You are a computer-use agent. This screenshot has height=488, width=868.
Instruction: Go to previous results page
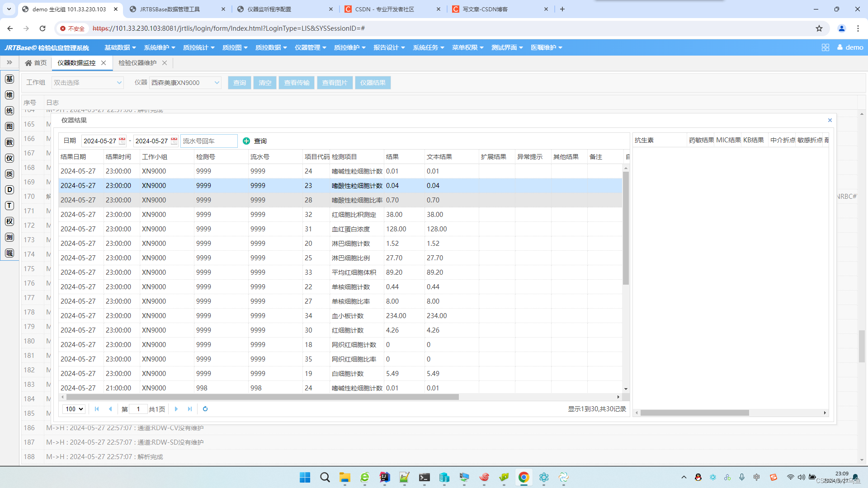pyautogui.click(x=110, y=409)
